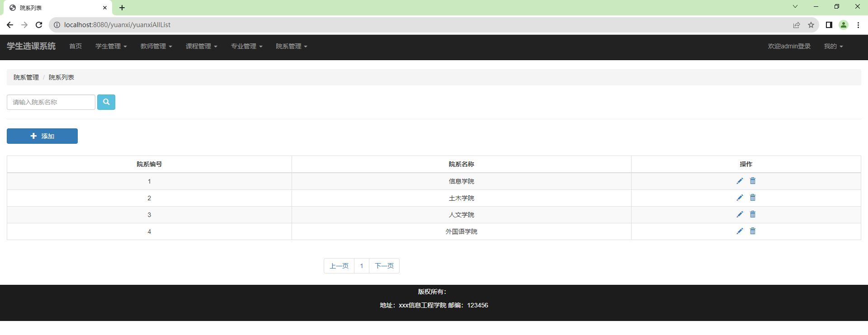Open the 我的 user dropdown
The width and height of the screenshot is (868, 335).
(833, 46)
